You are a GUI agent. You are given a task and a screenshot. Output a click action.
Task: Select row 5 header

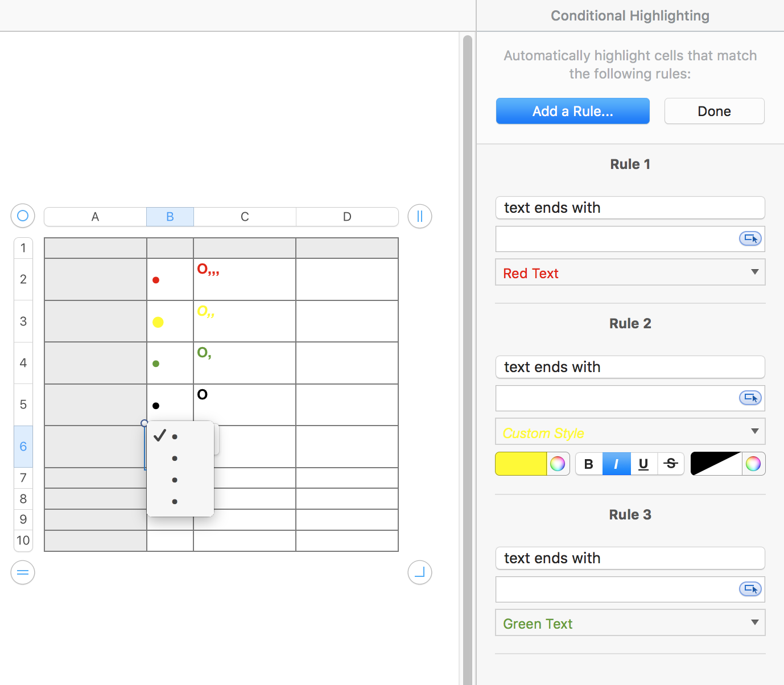(x=23, y=405)
